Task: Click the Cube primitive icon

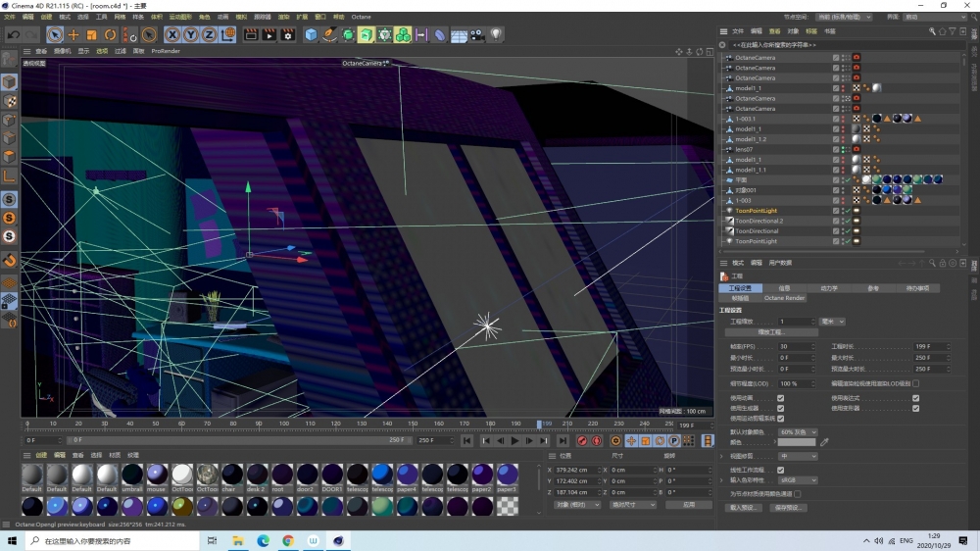Action: click(311, 34)
